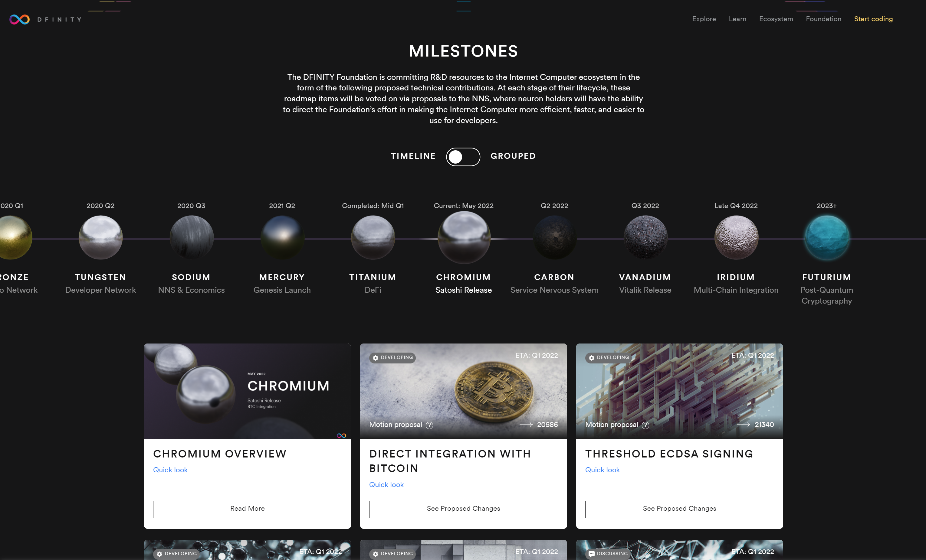Image resolution: width=926 pixels, height=560 pixels.
Task: Click ETA: Q1 2022 on the Bitcoin card
Action: pyautogui.click(x=536, y=355)
